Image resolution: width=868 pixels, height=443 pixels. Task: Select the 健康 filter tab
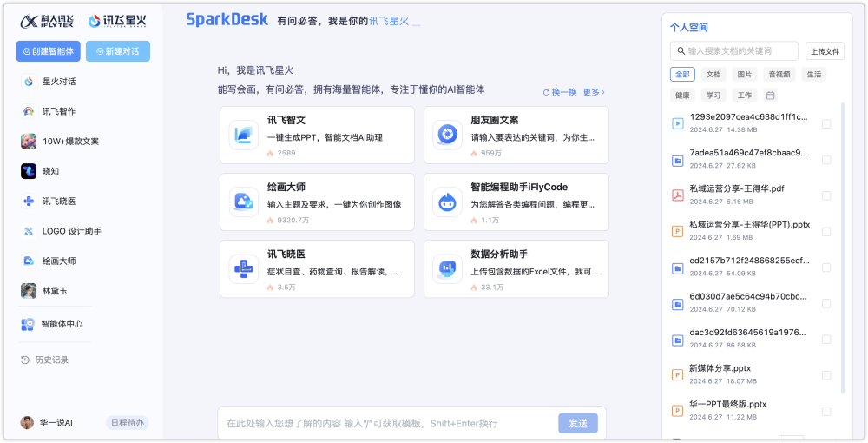[682, 96]
